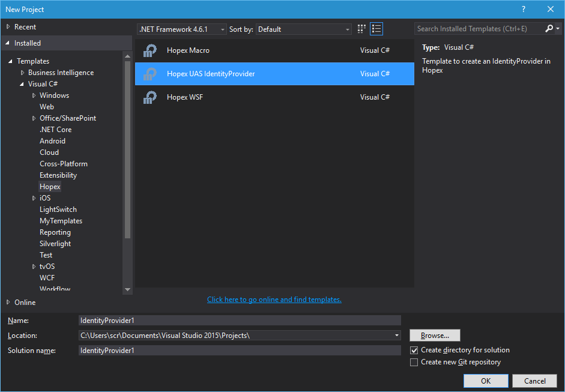Click the Hopex UAS IdentityProvider template icon

click(x=150, y=74)
